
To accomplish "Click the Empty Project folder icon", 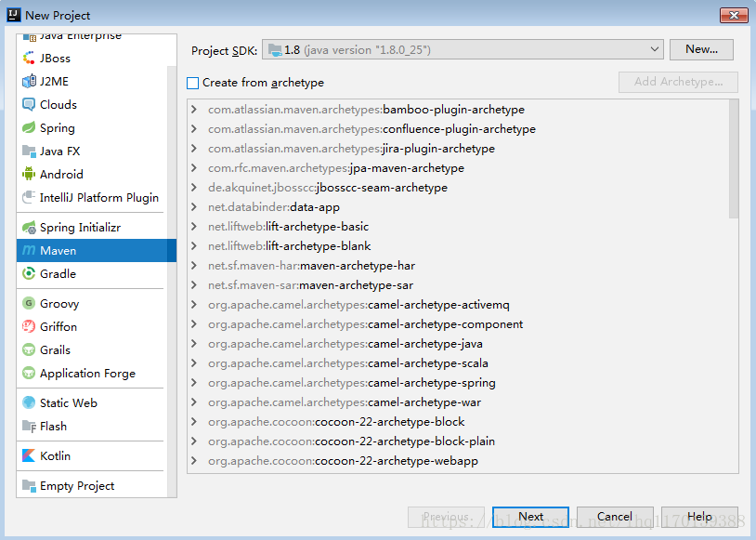I will pyautogui.click(x=29, y=485).
